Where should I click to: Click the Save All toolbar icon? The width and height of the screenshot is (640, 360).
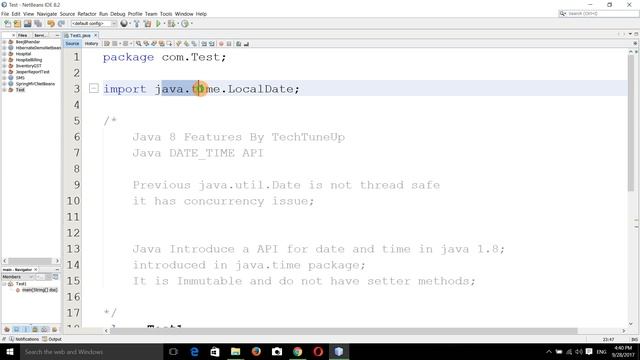click(38, 24)
